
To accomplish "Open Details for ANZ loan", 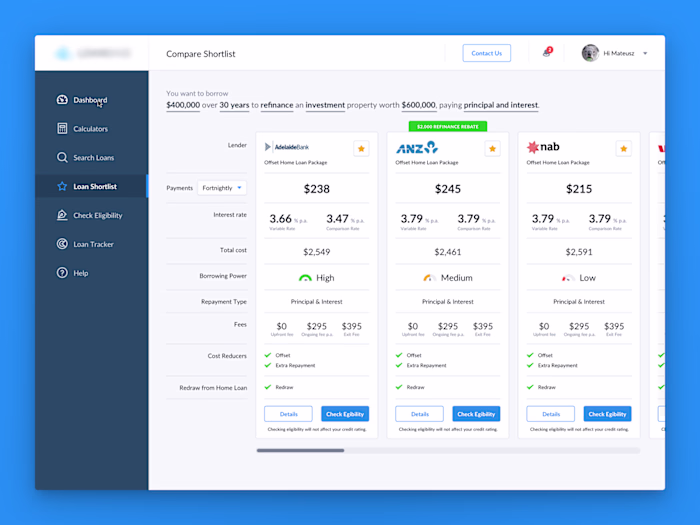I will point(420,414).
